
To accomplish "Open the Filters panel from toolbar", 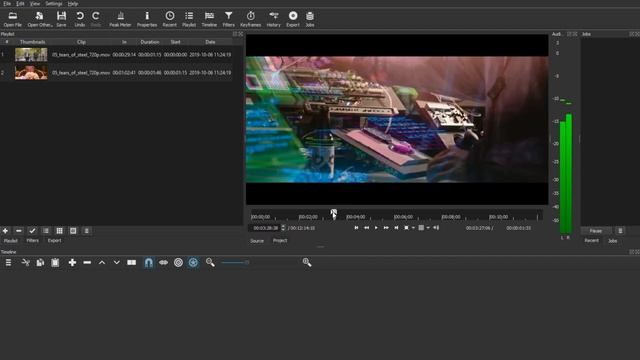I will (229, 19).
